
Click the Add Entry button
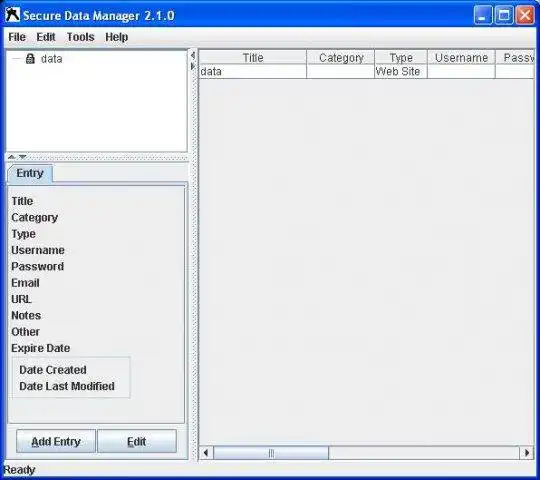click(56, 441)
